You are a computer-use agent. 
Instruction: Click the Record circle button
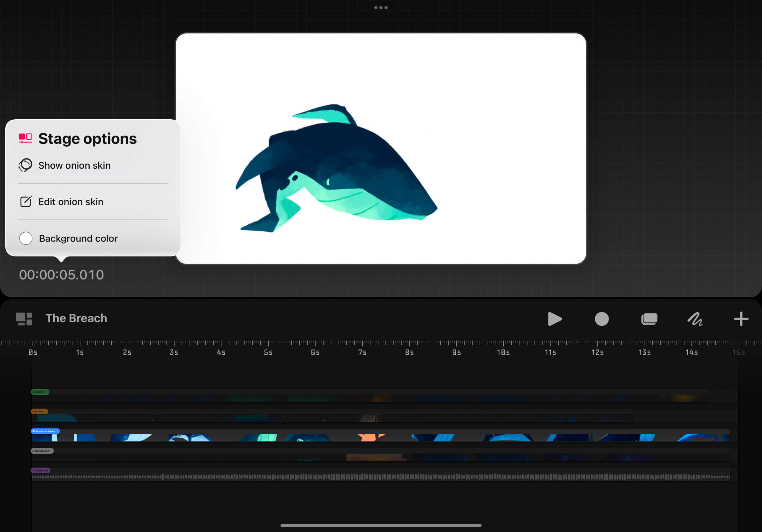point(601,319)
